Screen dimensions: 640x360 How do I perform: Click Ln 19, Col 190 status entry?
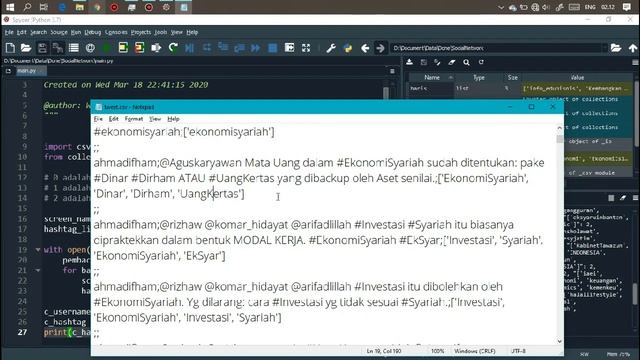tap(383, 351)
